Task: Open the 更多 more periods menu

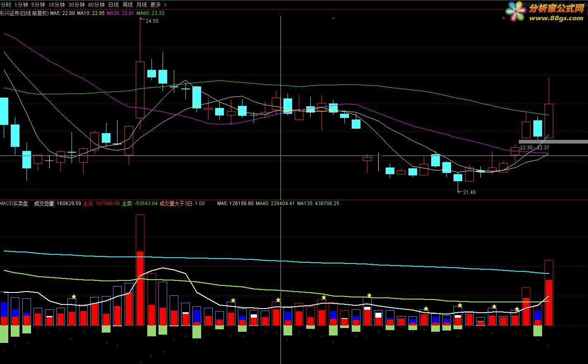Action: coord(156,5)
